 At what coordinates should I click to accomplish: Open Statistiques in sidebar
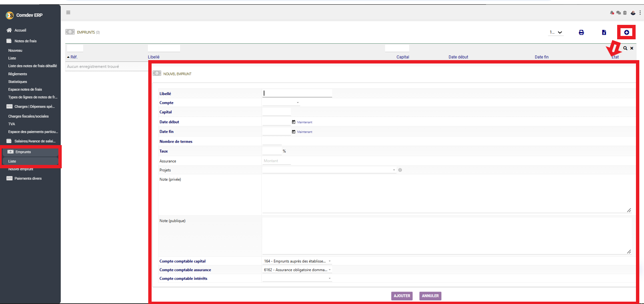pyautogui.click(x=17, y=82)
